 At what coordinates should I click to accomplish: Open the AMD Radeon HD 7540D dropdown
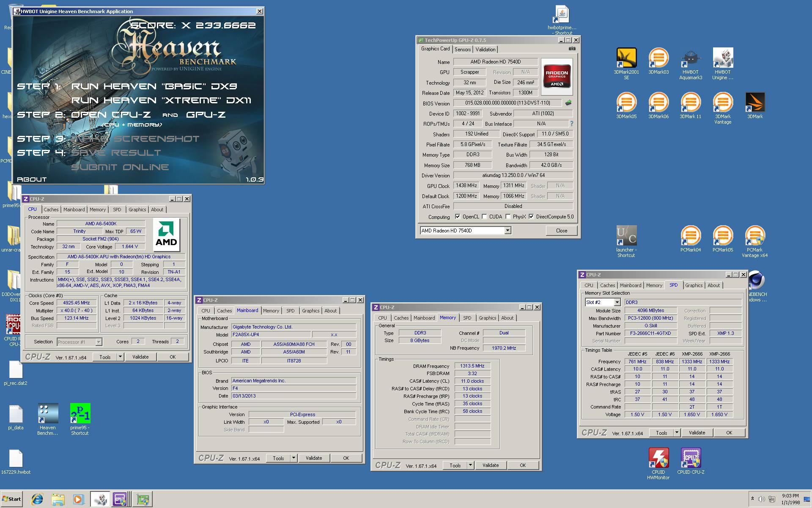coord(507,230)
